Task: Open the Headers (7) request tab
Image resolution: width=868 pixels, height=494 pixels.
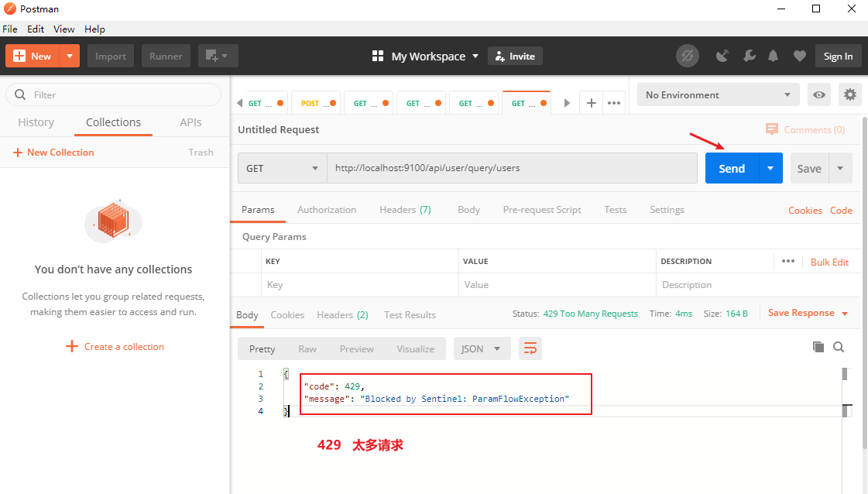Action: (x=405, y=209)
